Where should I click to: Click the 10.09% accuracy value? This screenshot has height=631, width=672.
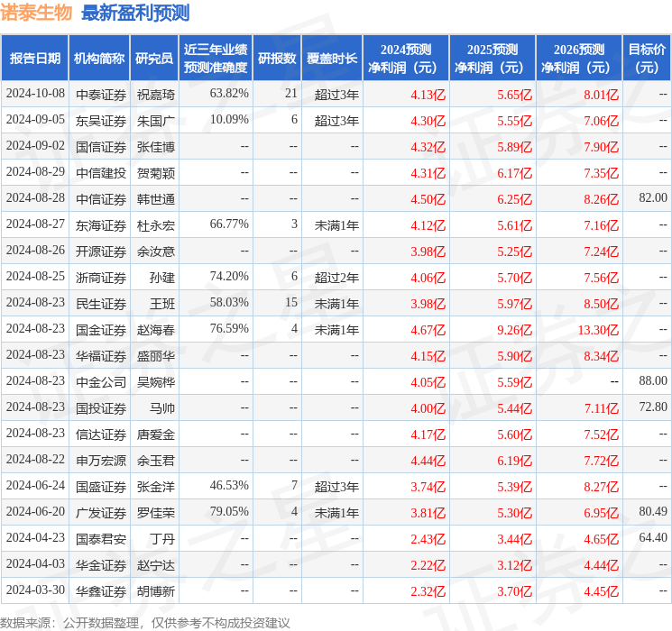tap(229, 120)
